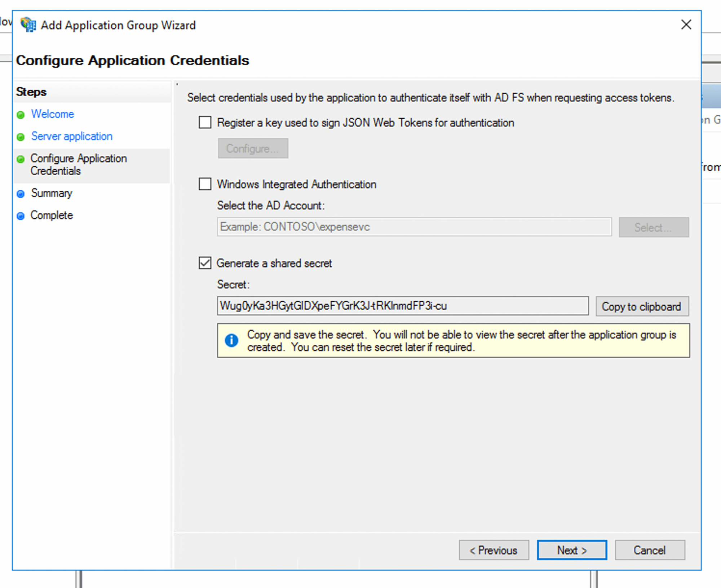
Task: Click inside the Secret text field
Action: coord(402,306)
